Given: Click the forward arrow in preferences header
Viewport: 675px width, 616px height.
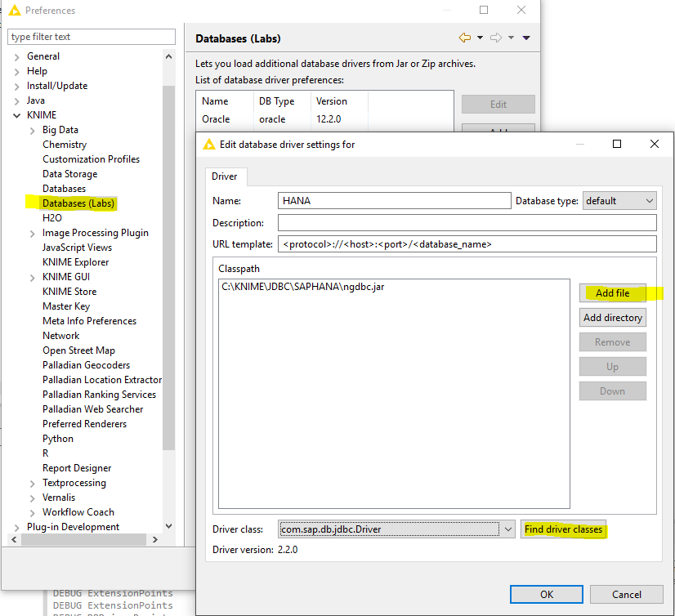Looking at the screenshot, I should [x=496, y=38].
